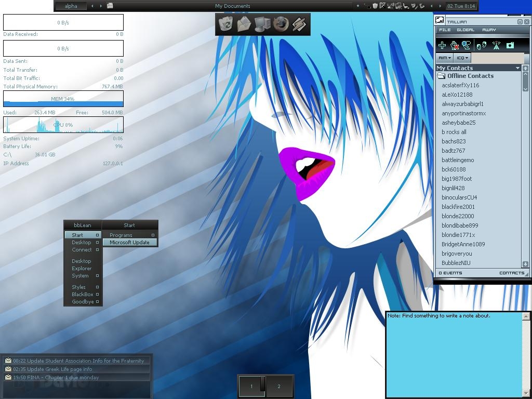Image resolution: width=532 pixels, height=399 pixels.
Task: Click CONTACTS in Trillian's status bar
Action: (x=512, y=273)
